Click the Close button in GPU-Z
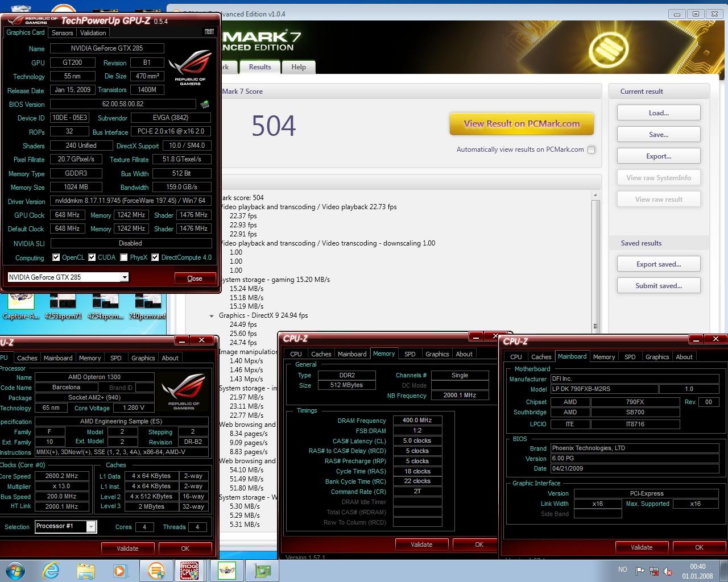 [x=195, y=278]
